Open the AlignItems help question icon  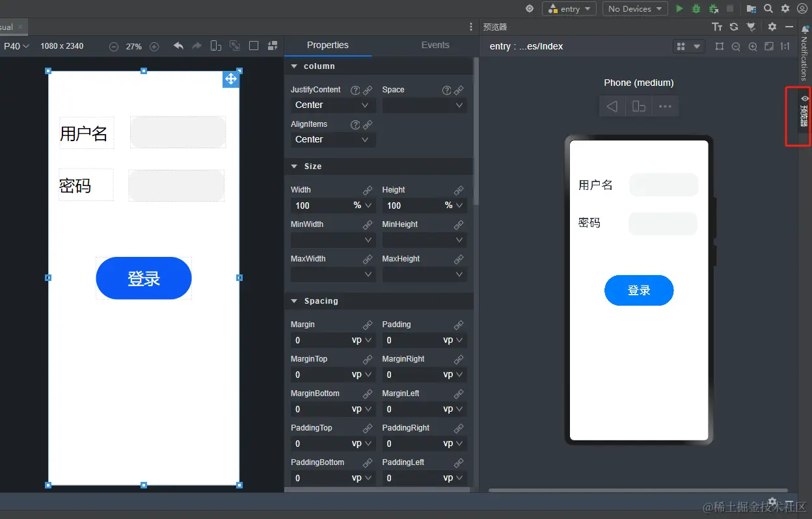point(355,125)
